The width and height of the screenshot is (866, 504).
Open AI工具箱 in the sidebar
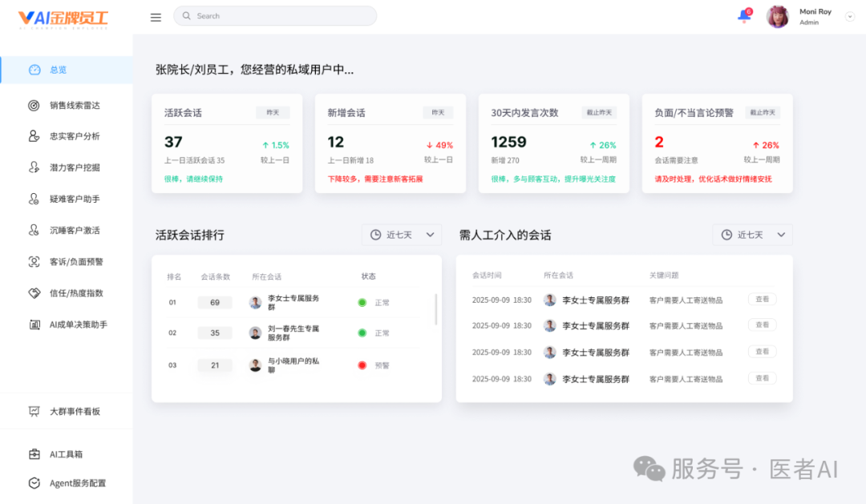click(67, 454)
